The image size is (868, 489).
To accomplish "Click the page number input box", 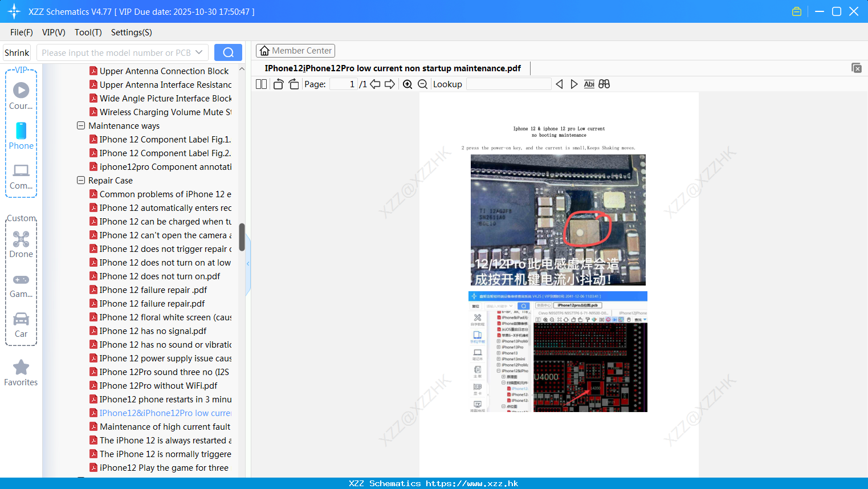I will point(343,84).
